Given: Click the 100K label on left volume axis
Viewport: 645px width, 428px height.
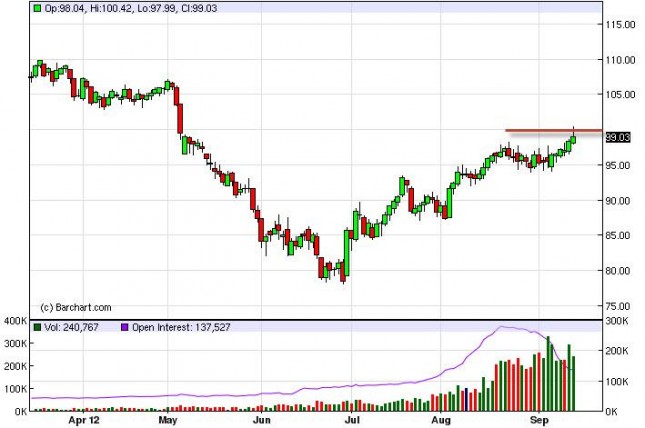Looking at the screenshot, I should 16,388.
